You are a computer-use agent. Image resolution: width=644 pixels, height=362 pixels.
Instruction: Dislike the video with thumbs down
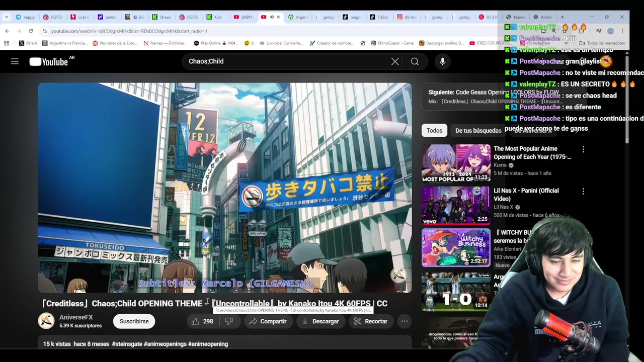pyautogui.click(x=229, y=321)
